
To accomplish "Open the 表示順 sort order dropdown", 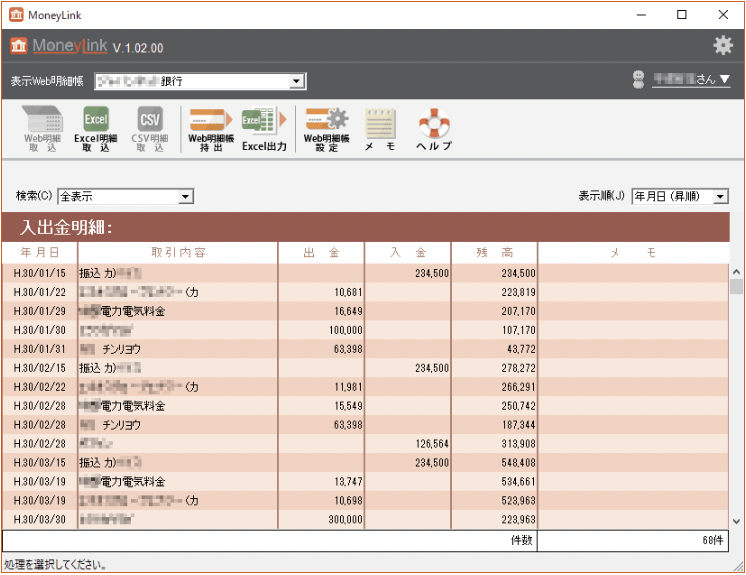I will click(721, 197).
